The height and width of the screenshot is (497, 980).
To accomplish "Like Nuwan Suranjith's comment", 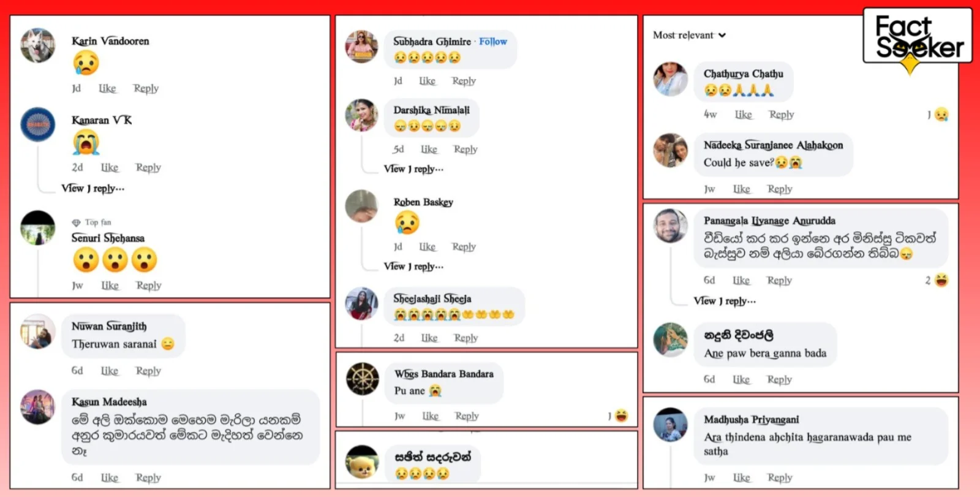I will [x=110, y=371].
